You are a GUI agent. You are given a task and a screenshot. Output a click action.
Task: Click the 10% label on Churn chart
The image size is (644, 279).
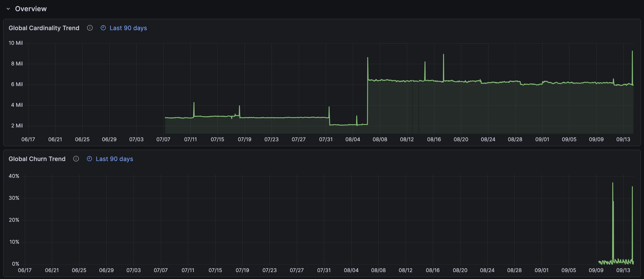click(14, 242)
